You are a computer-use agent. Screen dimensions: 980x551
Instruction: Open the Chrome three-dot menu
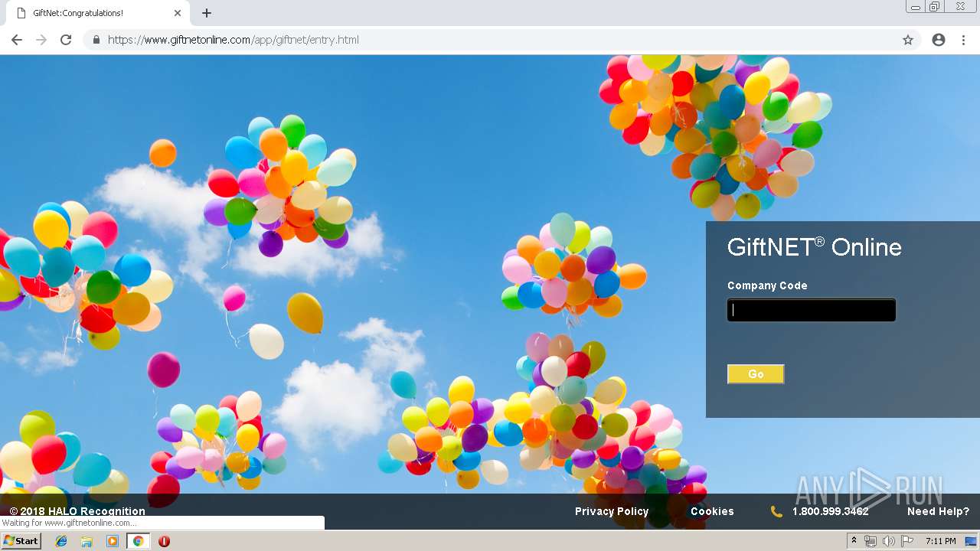point(963,40)
